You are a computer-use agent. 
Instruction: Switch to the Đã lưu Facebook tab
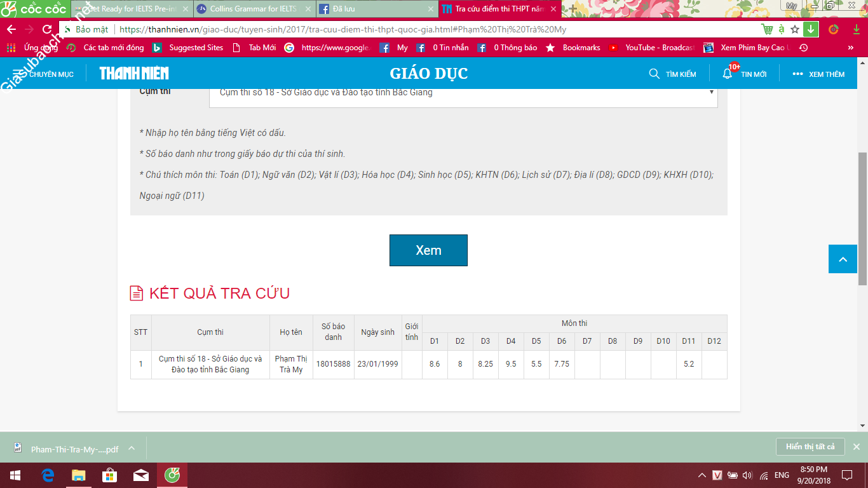point(375,9)
